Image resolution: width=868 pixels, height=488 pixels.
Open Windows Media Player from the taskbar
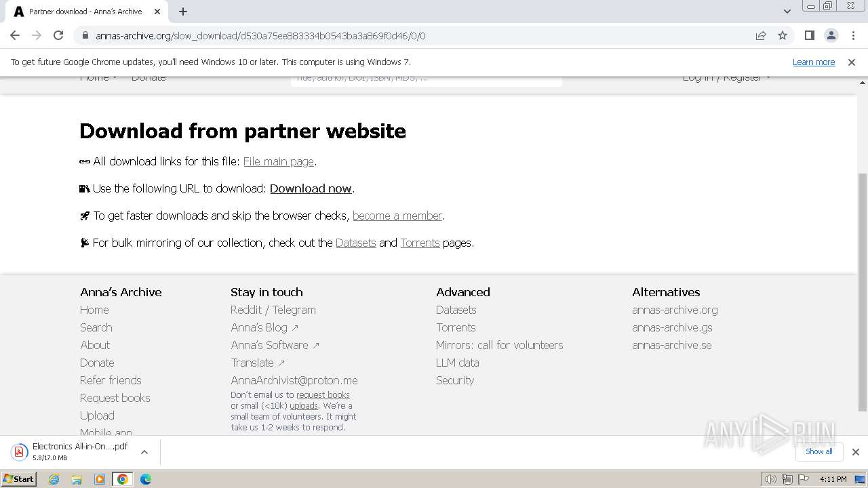[x=100, y=479]
